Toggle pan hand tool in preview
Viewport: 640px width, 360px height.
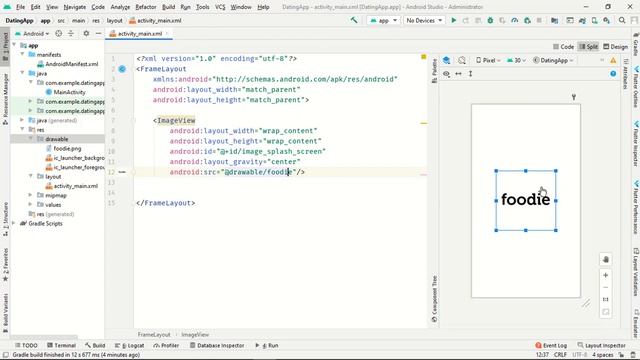coord(606,260)
